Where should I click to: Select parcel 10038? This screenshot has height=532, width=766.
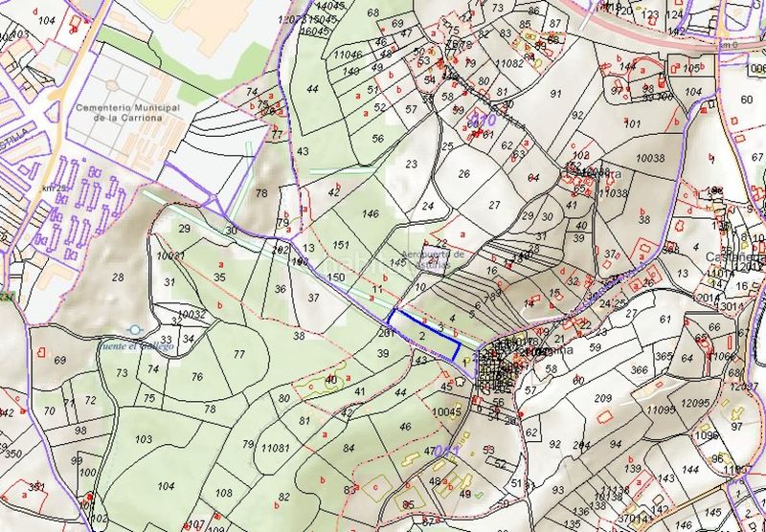(x=651, y=158)
